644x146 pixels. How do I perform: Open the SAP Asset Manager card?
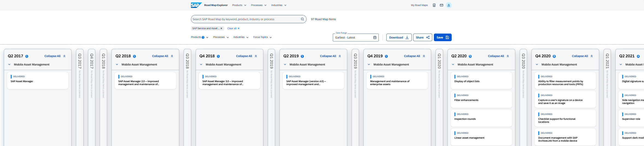coord(38,81)
